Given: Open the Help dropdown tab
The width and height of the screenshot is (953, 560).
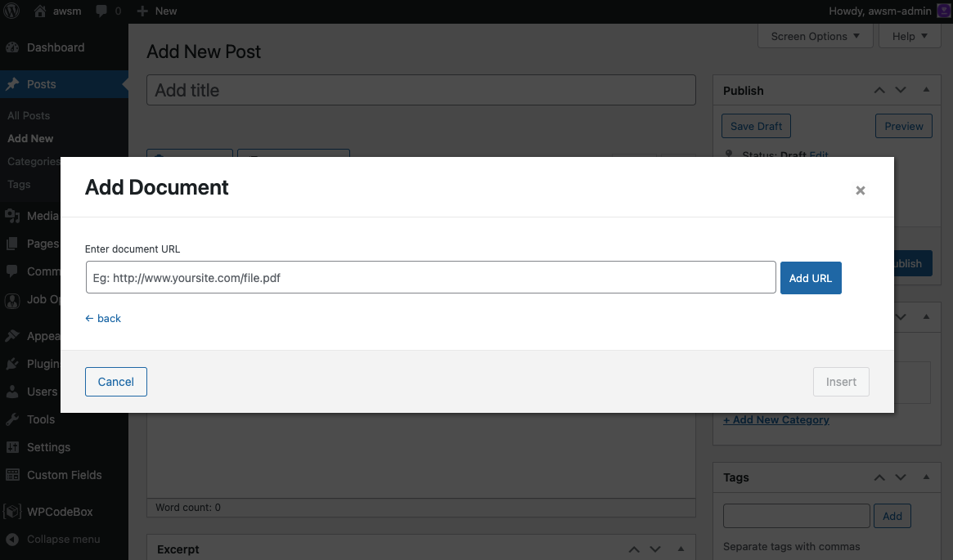Looking at the screenshot, I should click(910, 36).
